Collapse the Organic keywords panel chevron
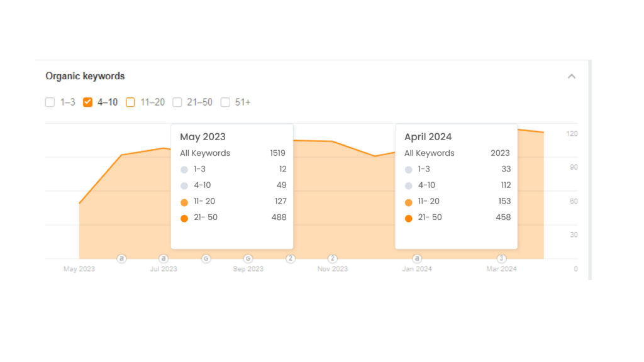 click(571, 76)
